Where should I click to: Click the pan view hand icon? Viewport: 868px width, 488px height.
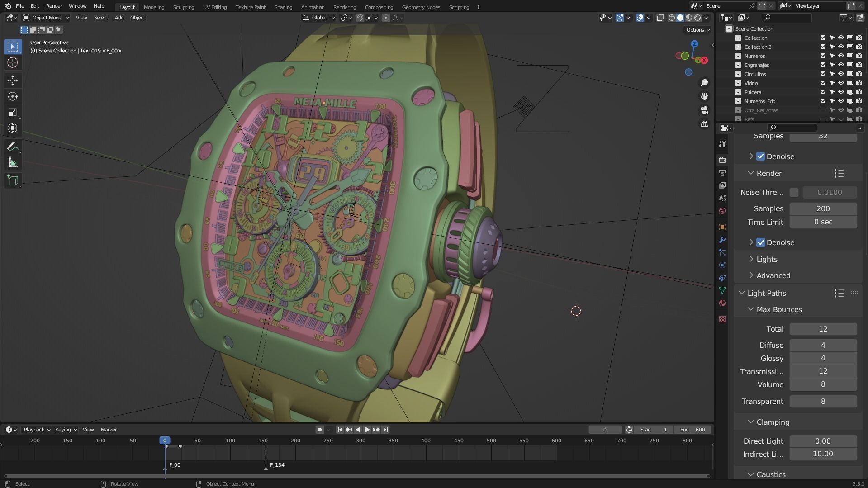tap(704, 96)
